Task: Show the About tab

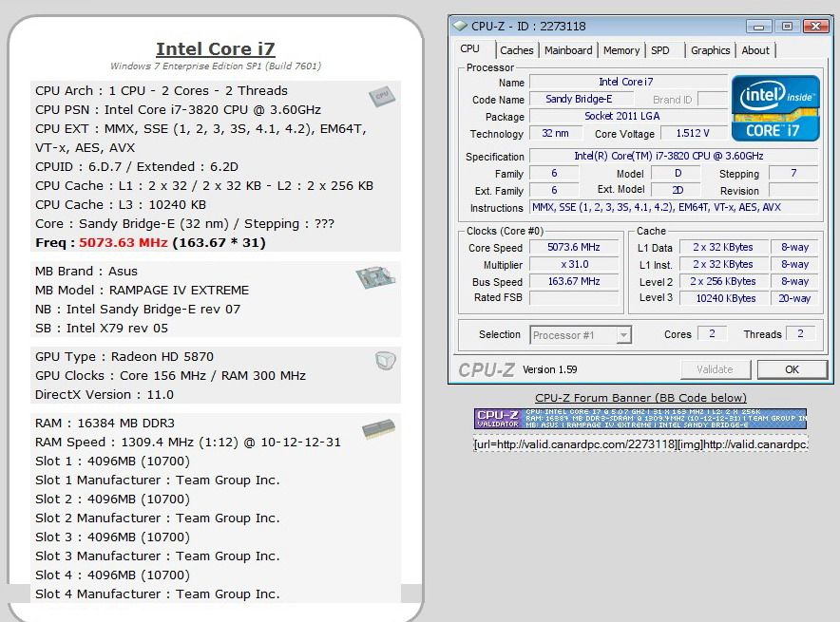Action: 755,50
